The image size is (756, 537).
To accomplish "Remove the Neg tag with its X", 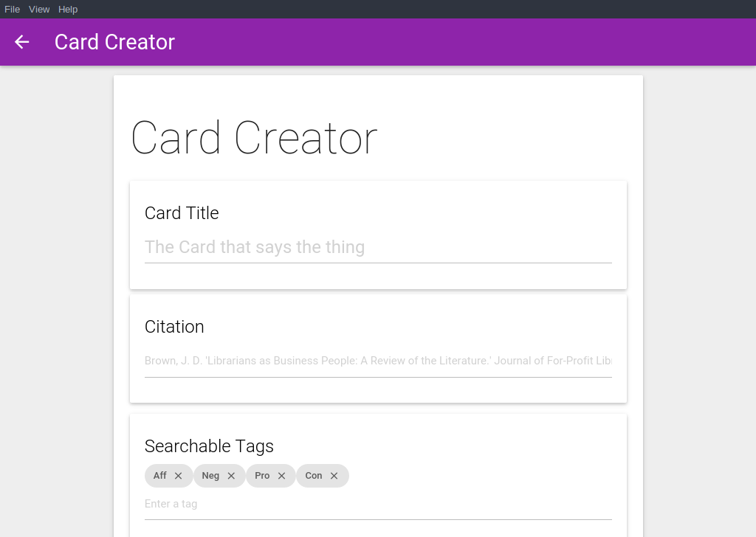I will [x=231, y=476].
